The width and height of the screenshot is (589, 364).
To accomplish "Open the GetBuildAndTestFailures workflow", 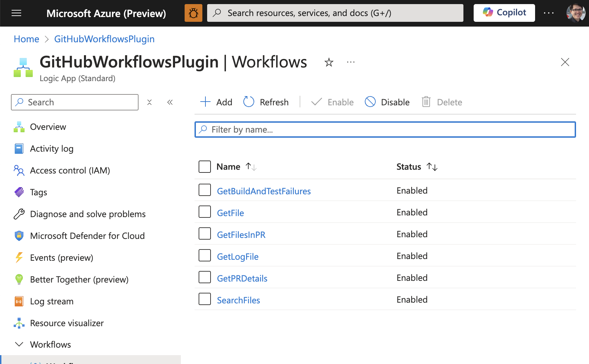I will point(264,191).
